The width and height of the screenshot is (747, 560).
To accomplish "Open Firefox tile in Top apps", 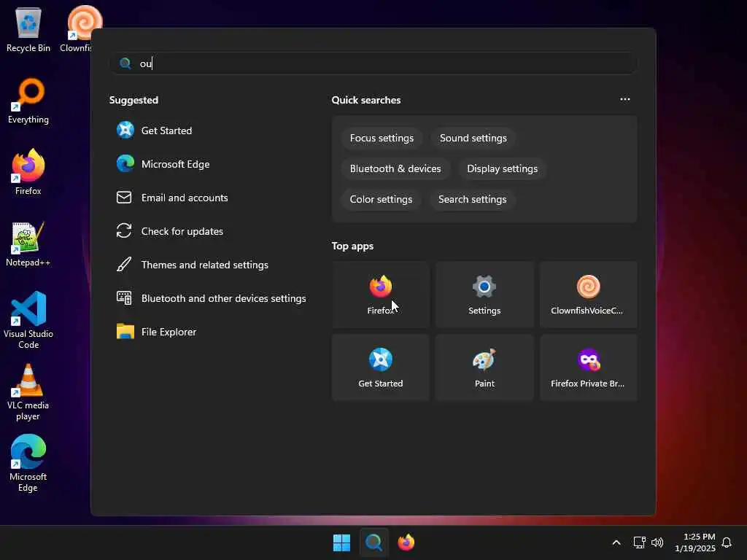I will click(381, 295).
